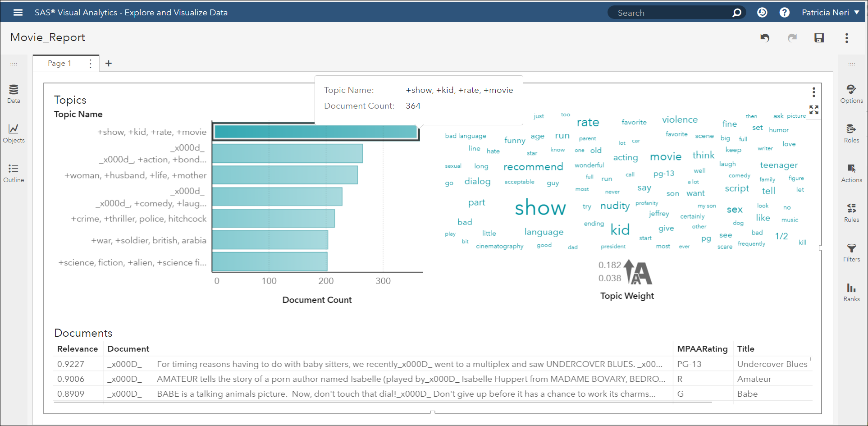Open the Ranks pane
The image size is (868, 426).
pyautogui.click(x=851, y=292)
